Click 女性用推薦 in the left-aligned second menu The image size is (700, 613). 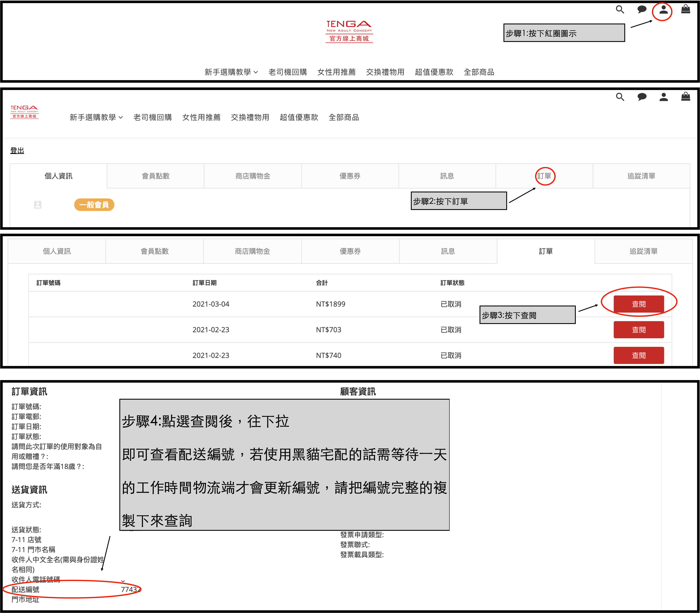[x=201, y=117]
